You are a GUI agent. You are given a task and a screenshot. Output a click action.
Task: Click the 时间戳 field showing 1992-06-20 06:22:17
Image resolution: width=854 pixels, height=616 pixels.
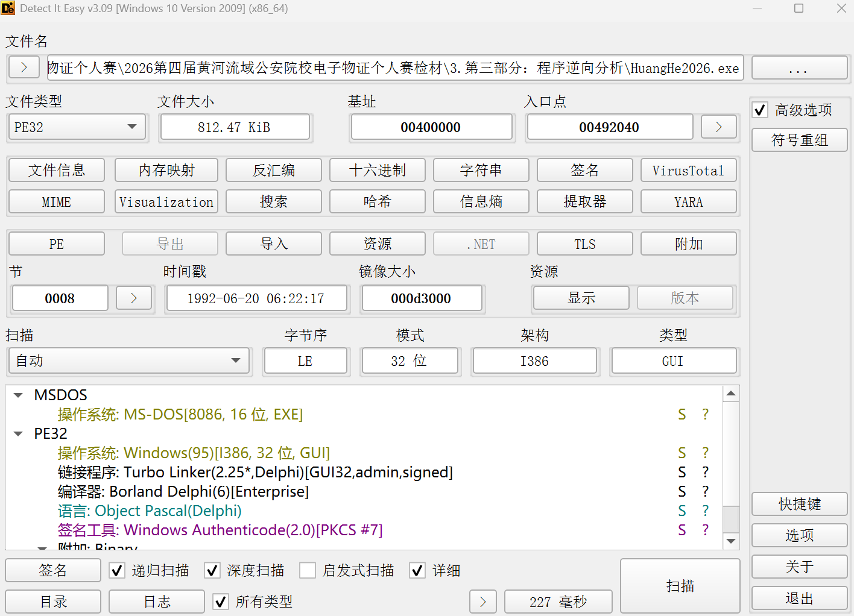tap(257, 298)
